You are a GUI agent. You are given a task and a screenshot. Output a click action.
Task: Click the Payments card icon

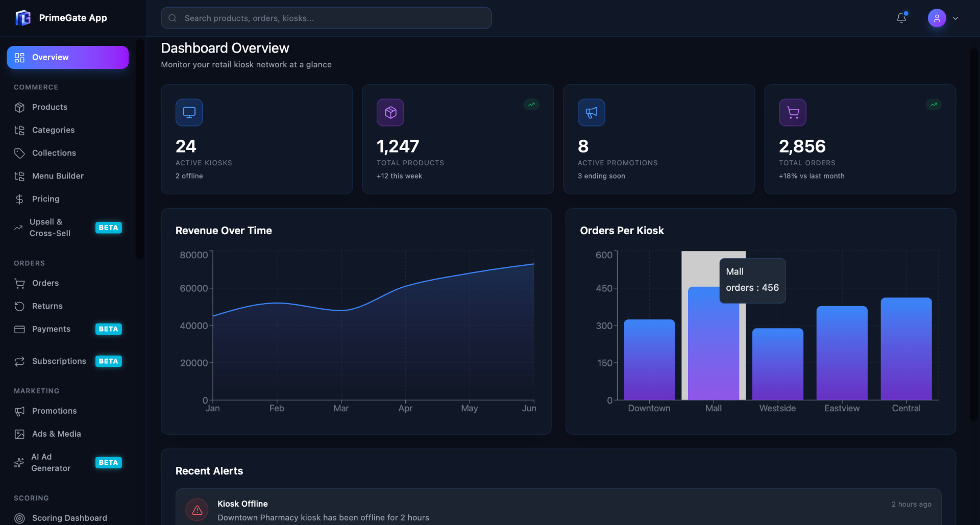(x=19, y=329)
